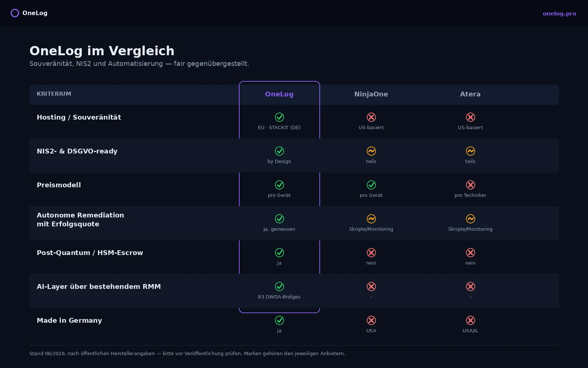This screenshot has height=368, width=588.
Task: Click the 'by Design' caption
Action: click(x=279, y=162)
